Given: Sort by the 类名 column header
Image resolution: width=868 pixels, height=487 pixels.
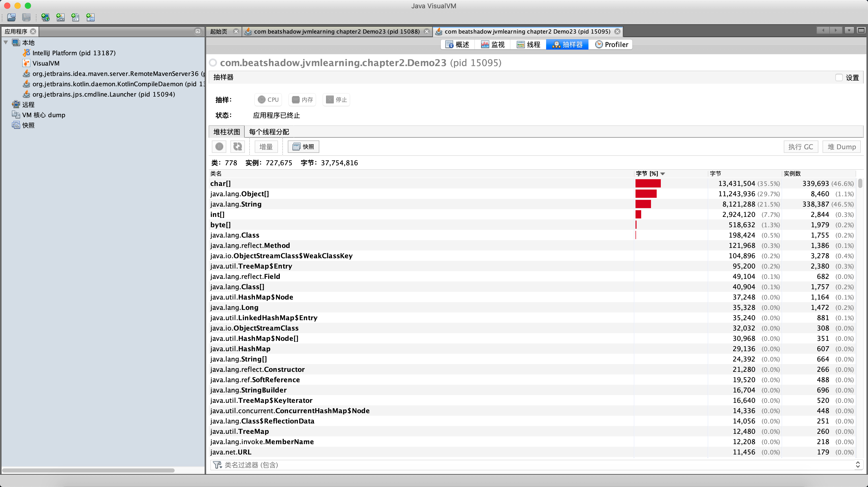Looking at the screenshot, I should point(421,174).
